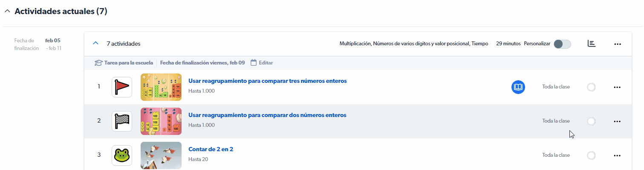Click the green frog icon for activity 3
644x170 pixels.
click(122, 155)
